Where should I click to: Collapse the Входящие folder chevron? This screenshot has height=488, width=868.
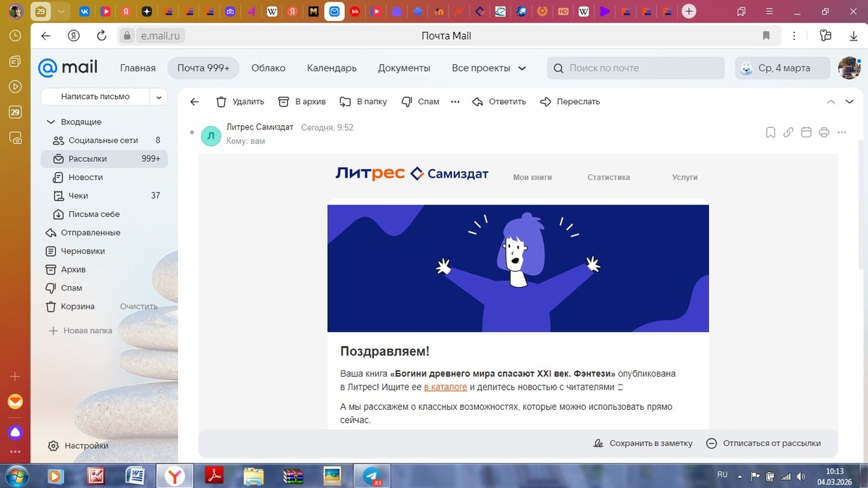point(51,122)
